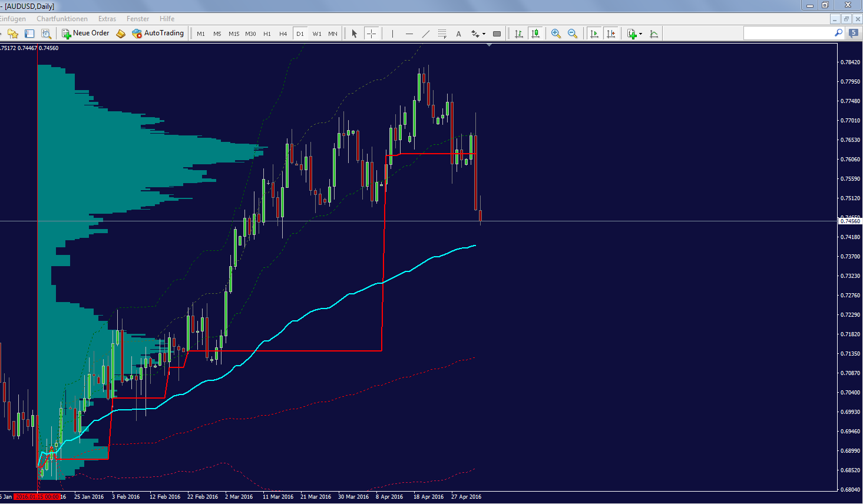
Task: Open the Einfügen menu
Action: tap(12, 19)
